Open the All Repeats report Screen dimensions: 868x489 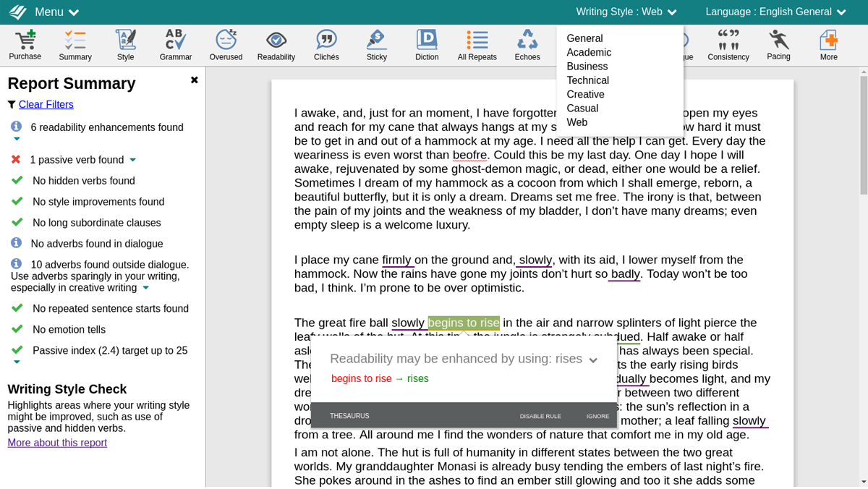[477, 45]
